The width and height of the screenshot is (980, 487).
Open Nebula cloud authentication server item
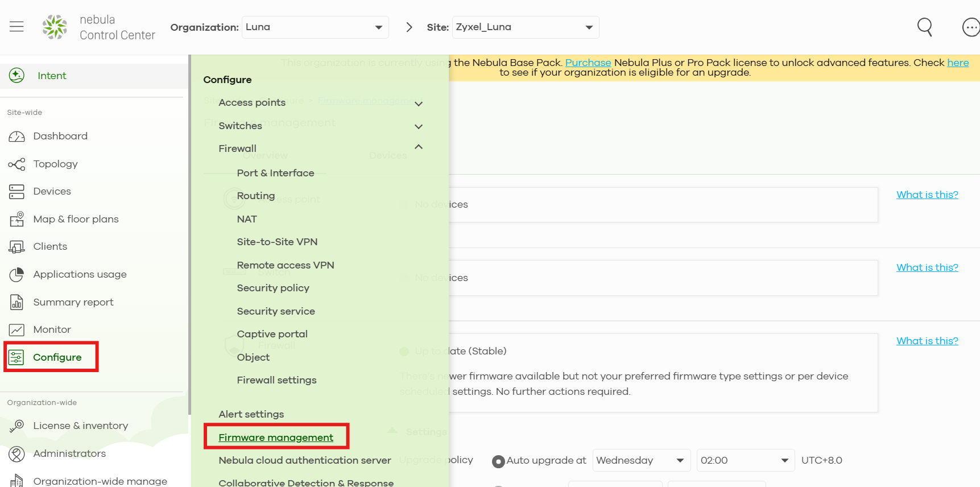point(305,460)
